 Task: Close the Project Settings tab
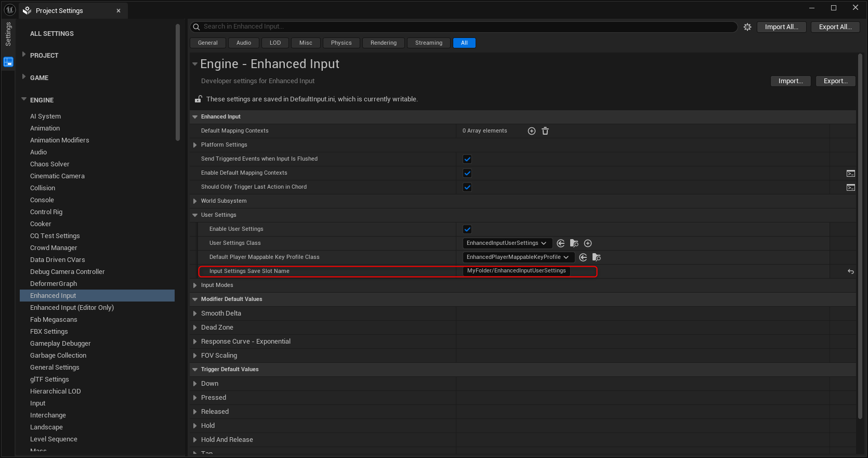119,10
